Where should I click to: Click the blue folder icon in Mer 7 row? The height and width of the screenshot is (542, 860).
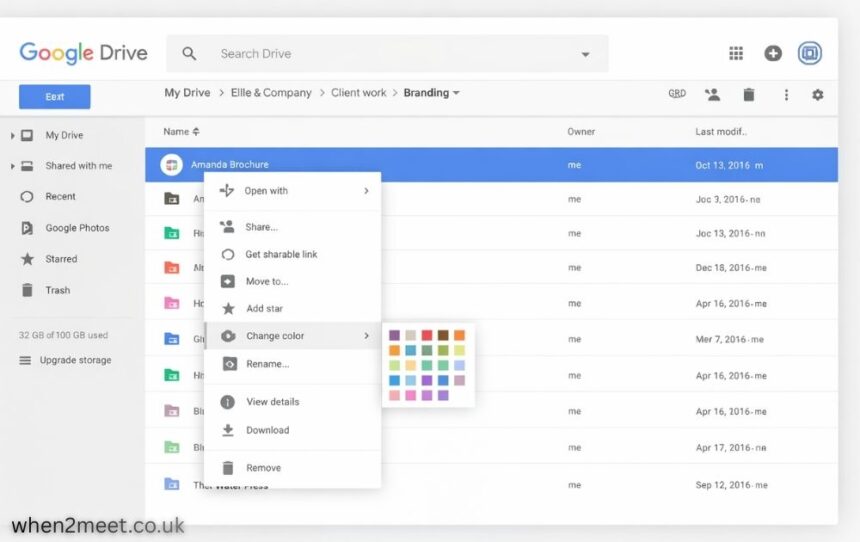[x=172, y=338]
